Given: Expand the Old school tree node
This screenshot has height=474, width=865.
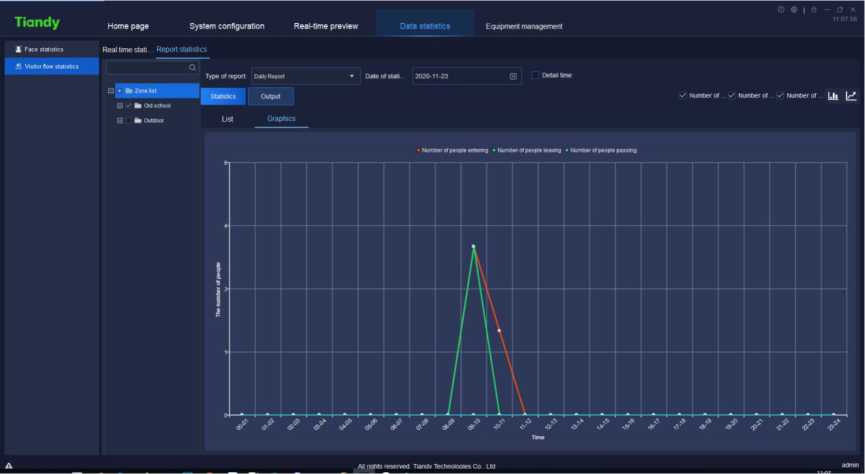Looking at the screenshot, I should coord(120,105).
